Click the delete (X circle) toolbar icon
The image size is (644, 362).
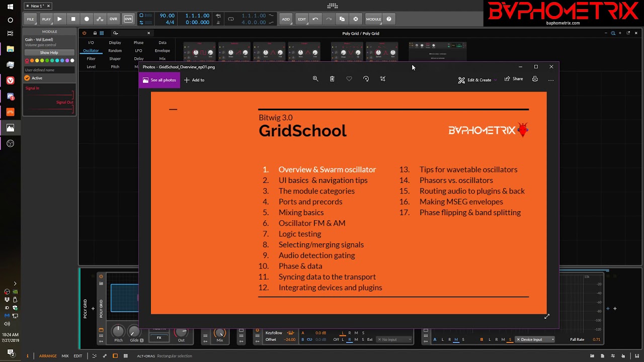click(356, 19)
